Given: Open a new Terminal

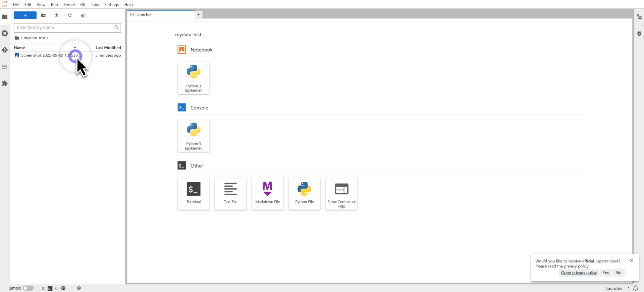Looking at the screenshot, I should pos(194,194).
